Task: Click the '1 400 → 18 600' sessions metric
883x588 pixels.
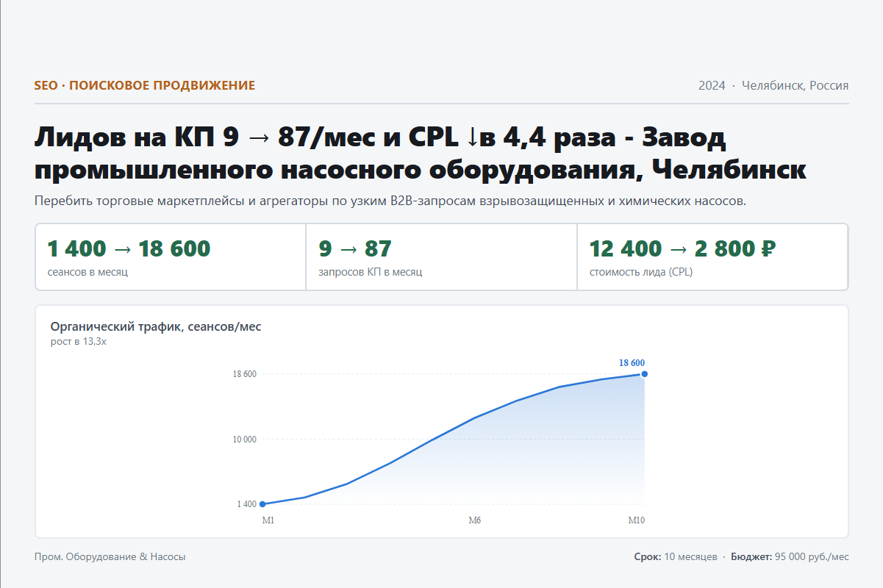Action: click(x=129, y=249)
